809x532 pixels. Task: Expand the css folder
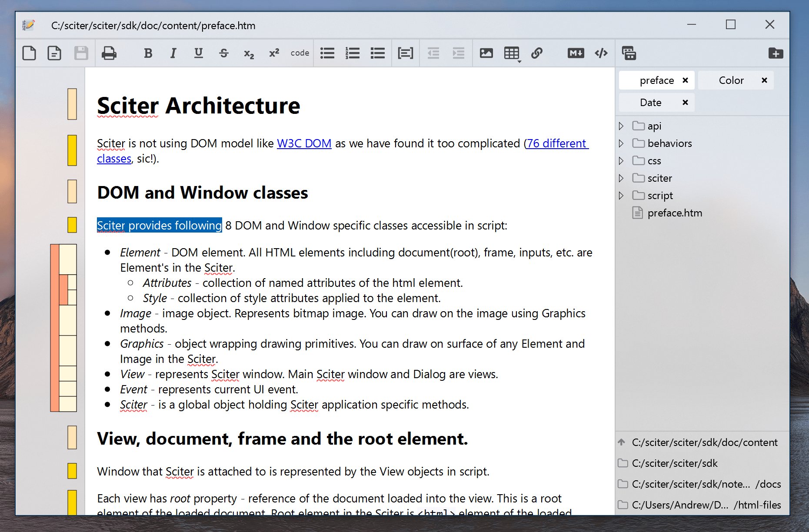pos(621,161)
